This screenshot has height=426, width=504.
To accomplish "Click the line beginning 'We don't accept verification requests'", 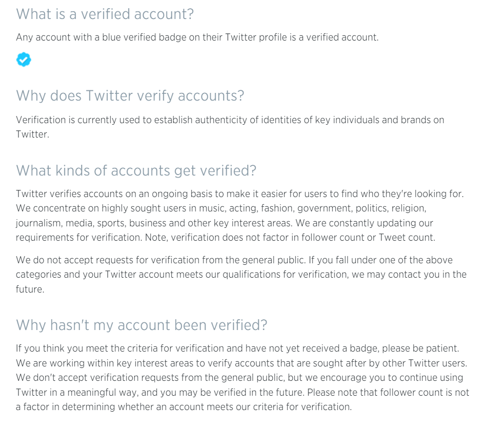I will pyautogui.click(x=239, y=378).
